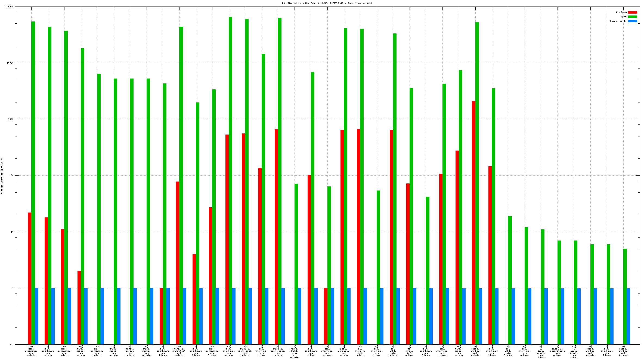The height and width of the screenshot is (362, 644).
Task: Click the RBL Statistics chart title
Action: [x=327, y=3]
